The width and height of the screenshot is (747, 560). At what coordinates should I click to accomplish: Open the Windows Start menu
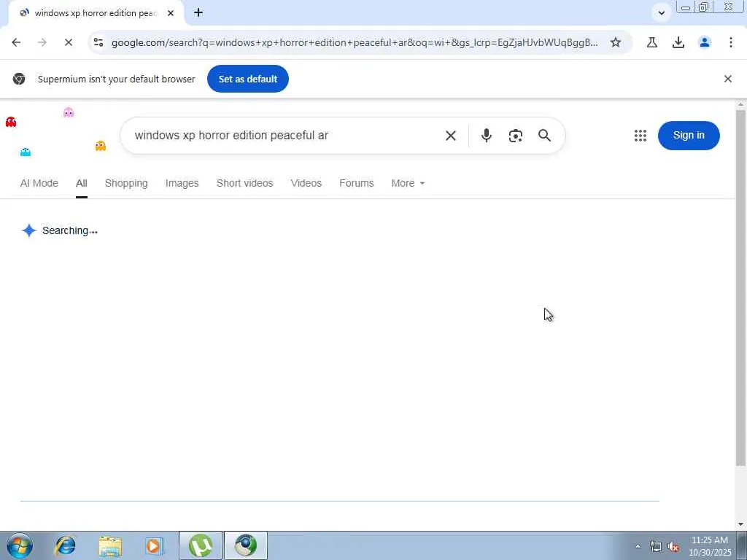pos(20,545)
